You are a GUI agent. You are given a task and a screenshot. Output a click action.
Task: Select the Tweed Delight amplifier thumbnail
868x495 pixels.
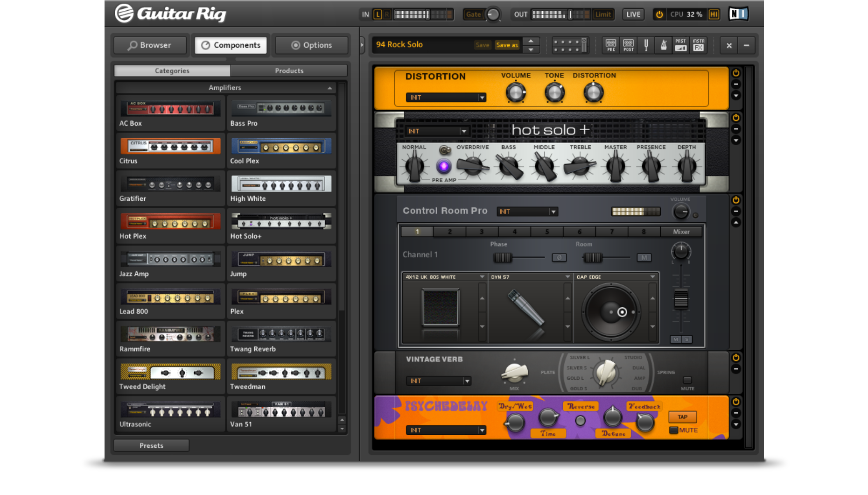(170, 372)
